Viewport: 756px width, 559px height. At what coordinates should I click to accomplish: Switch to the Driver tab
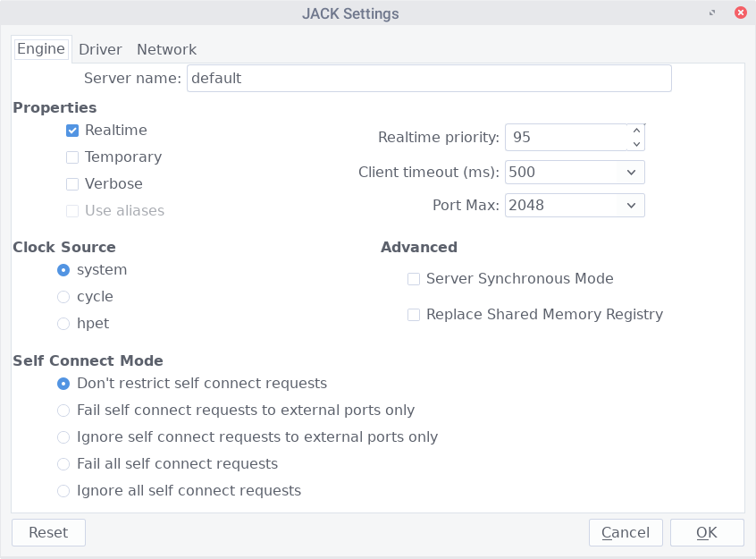pyautogui.click(x=100, y=49)
